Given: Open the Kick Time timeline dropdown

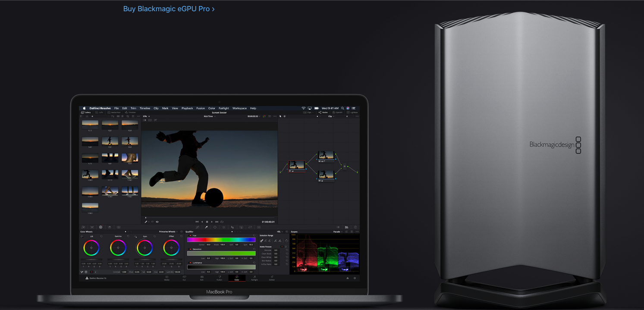Looking at the screenshot, I should 210,116.
